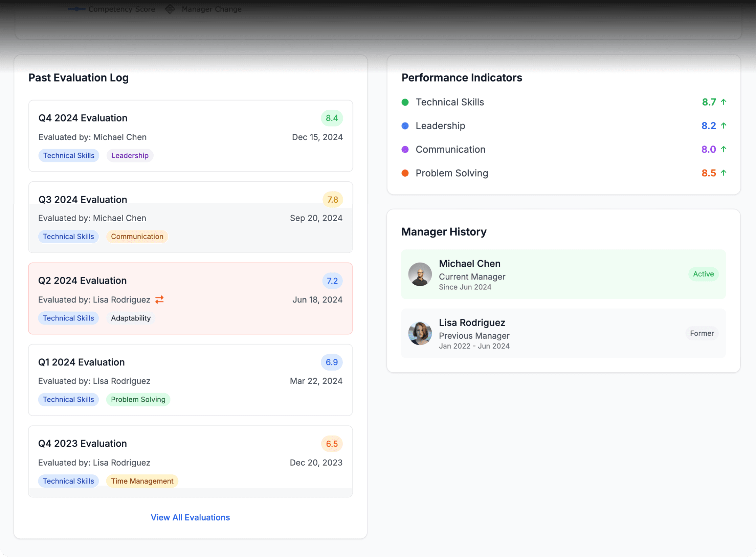This screenshot has width=756, height=557.
Task: Open Lisa Rodriguez's avatar photo
Action: [420, 333]
